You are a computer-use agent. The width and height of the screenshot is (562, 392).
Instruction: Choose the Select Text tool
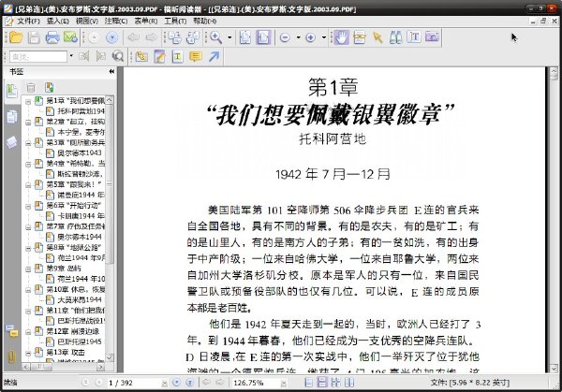[x=414, y=37]
